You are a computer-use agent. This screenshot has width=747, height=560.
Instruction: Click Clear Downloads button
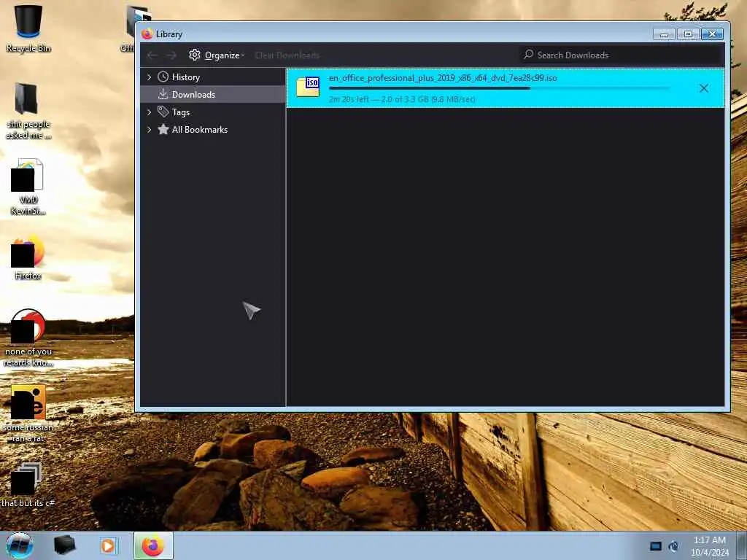coord(287,55)
